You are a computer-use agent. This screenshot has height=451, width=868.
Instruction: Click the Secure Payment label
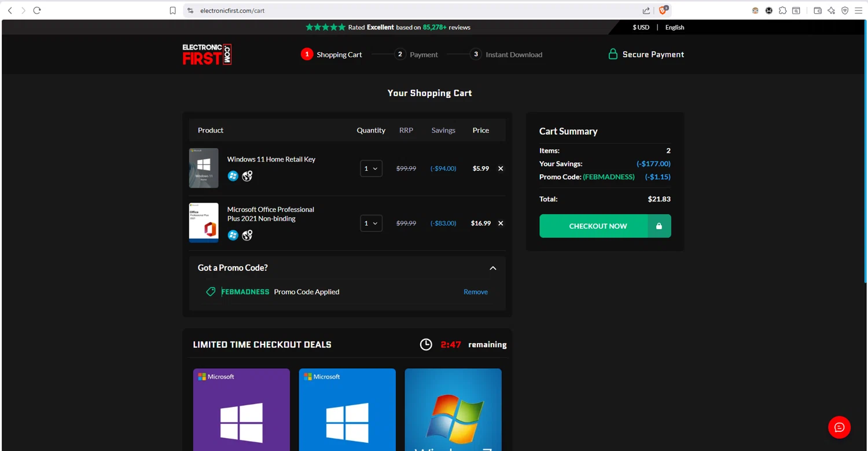tap(653, 54)
